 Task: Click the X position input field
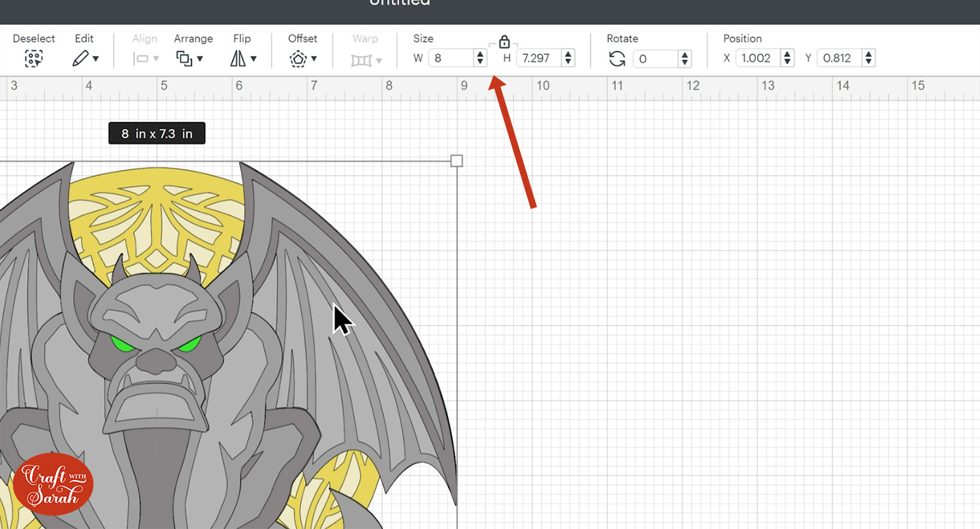[x=757, y=58]
